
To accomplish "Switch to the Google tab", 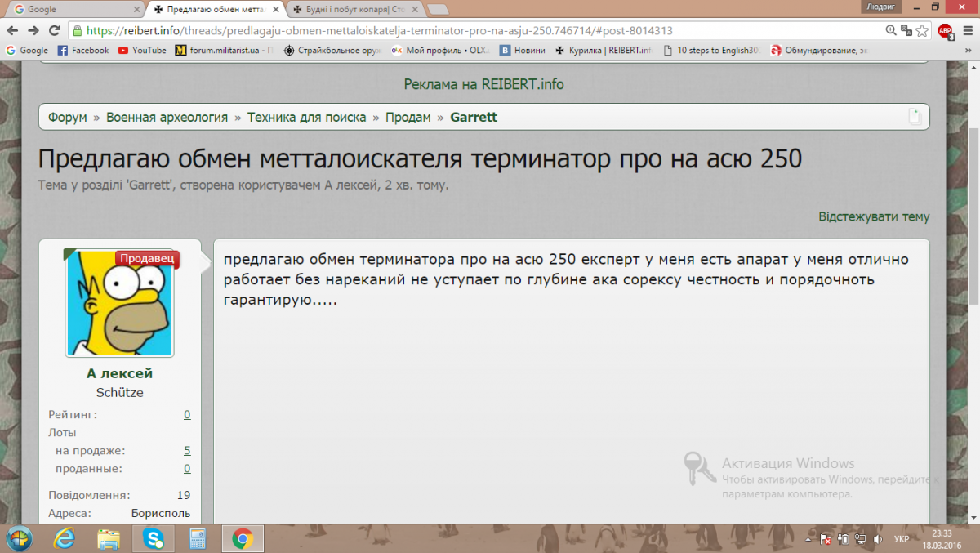I will pos(72,10).
